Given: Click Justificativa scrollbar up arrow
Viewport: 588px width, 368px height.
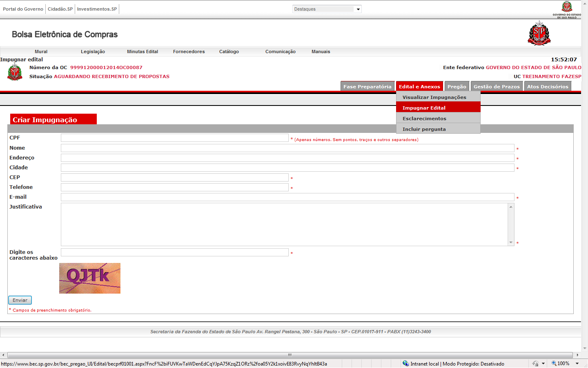Looking at the screenshot, I should [x=511, y=207].
